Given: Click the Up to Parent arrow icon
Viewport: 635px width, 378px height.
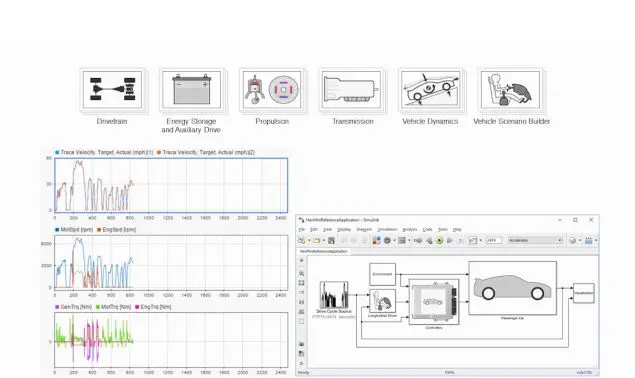Looking at the screenshot, I should (364, 240).
